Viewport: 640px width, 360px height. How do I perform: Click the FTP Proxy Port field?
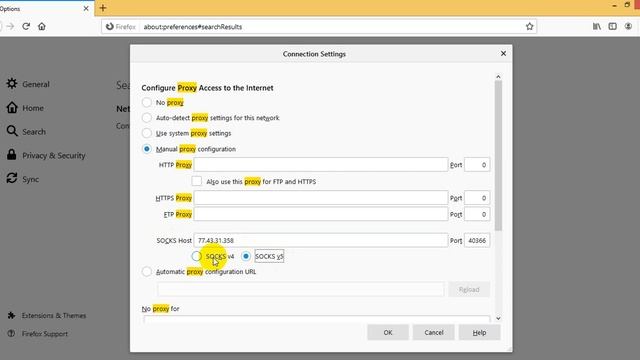click(x=477, y=214)
